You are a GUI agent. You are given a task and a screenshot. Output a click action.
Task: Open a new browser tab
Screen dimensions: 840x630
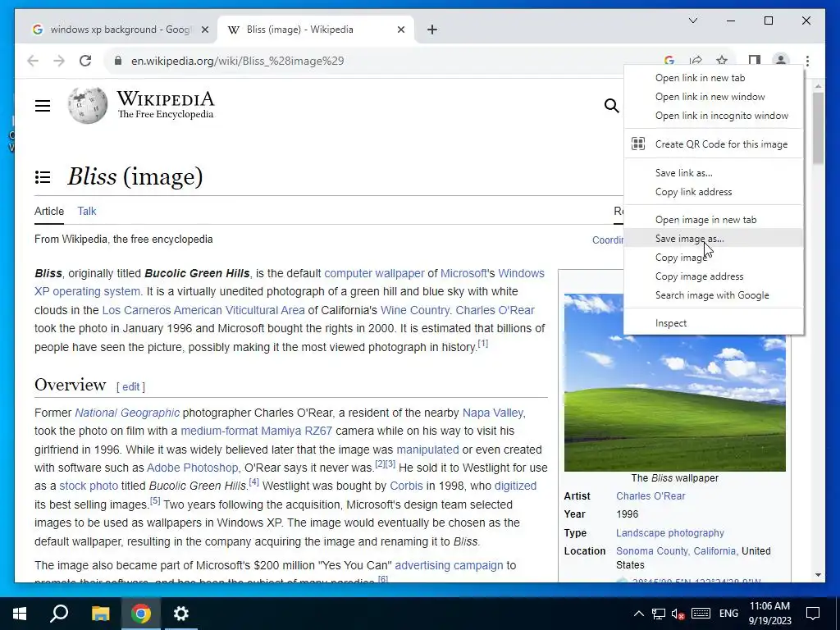point(432,30)
